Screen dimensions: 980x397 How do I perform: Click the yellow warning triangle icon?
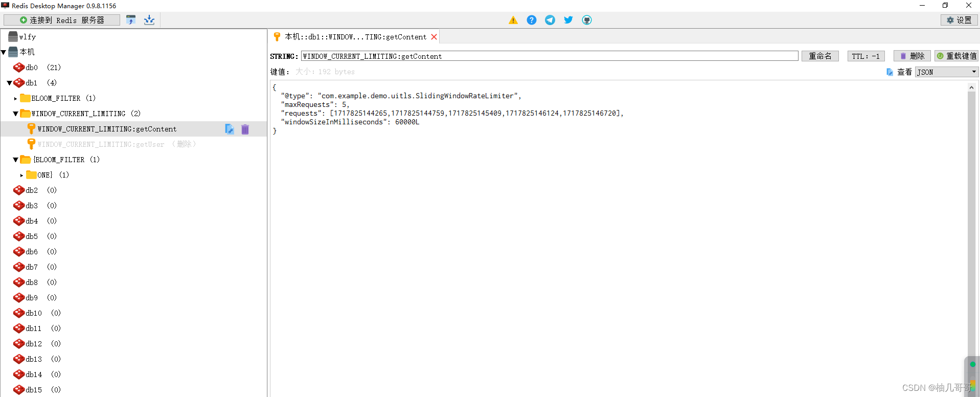513,20
